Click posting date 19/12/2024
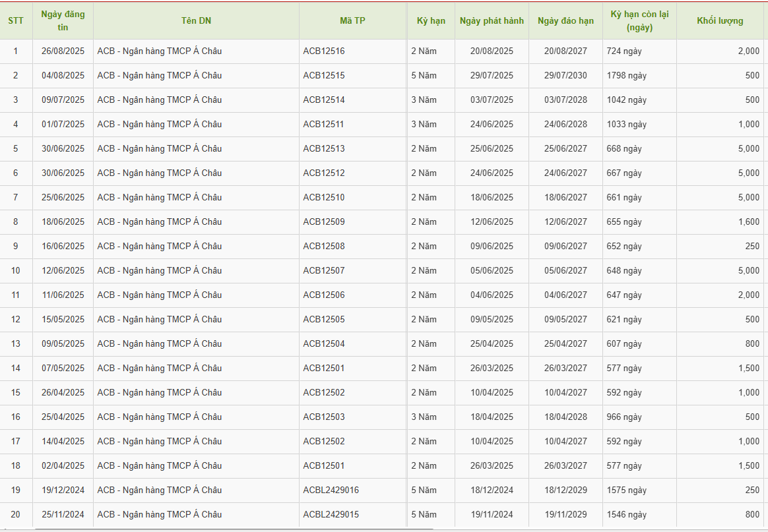Viewport: 768px width, 532px height. tap(63, 490)
